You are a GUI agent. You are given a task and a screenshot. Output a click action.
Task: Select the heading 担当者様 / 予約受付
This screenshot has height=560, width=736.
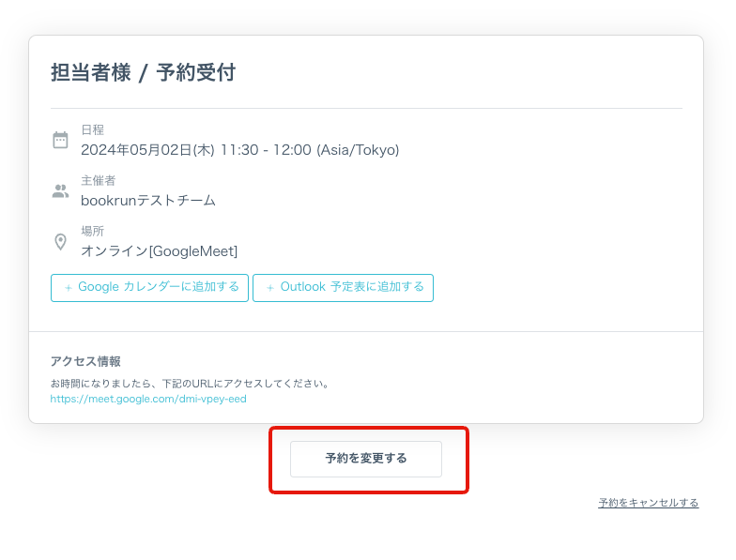pyautogui.click(x=143, y=73)
